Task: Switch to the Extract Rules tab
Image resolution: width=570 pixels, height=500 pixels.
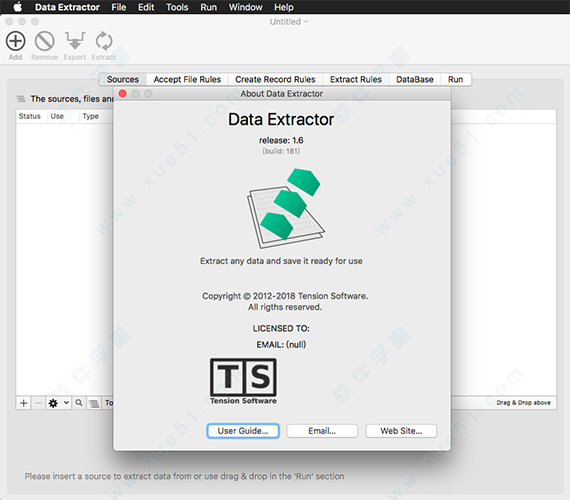Action: click(x=356, y=79)
